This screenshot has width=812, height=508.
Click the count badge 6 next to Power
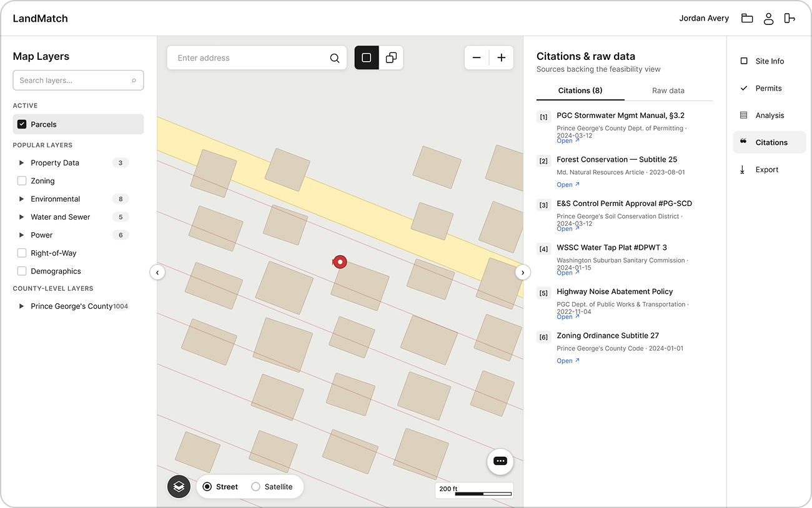[121, 235]
